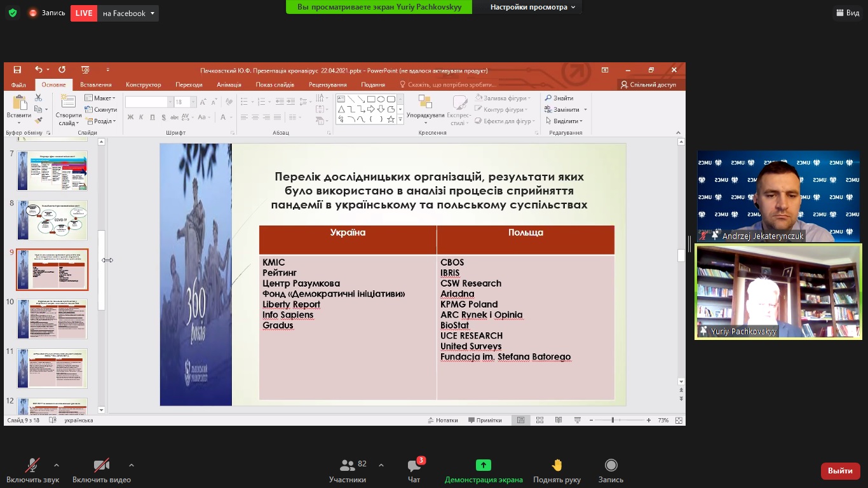
Task: Turn on camera with Включить видео
Action: click(102, 471)
